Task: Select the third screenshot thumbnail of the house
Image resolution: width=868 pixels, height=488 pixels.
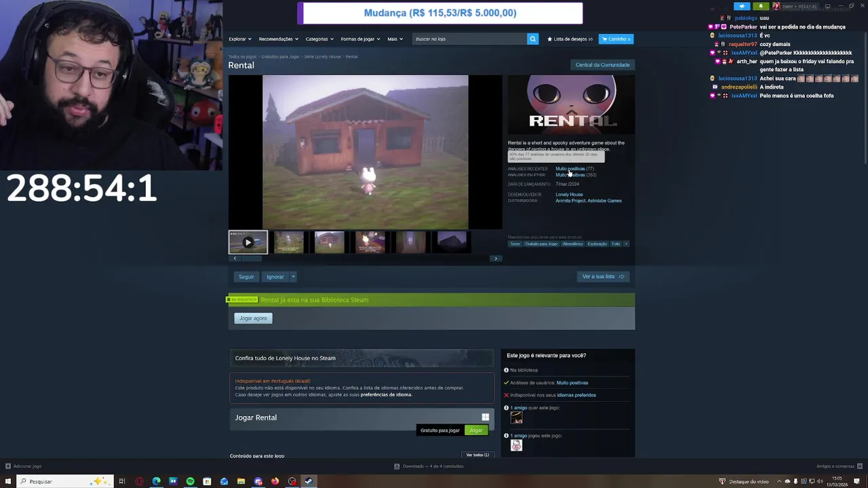Action: point(330,242)
